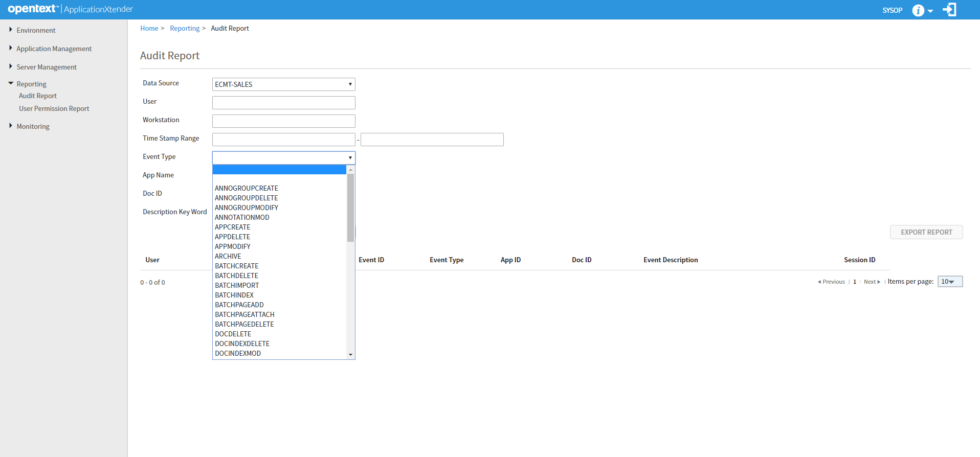Viewport: 980px width, 457px height.
Task: Select ANNOGROUPDELETE event type
Action: (x=247, y=198)
